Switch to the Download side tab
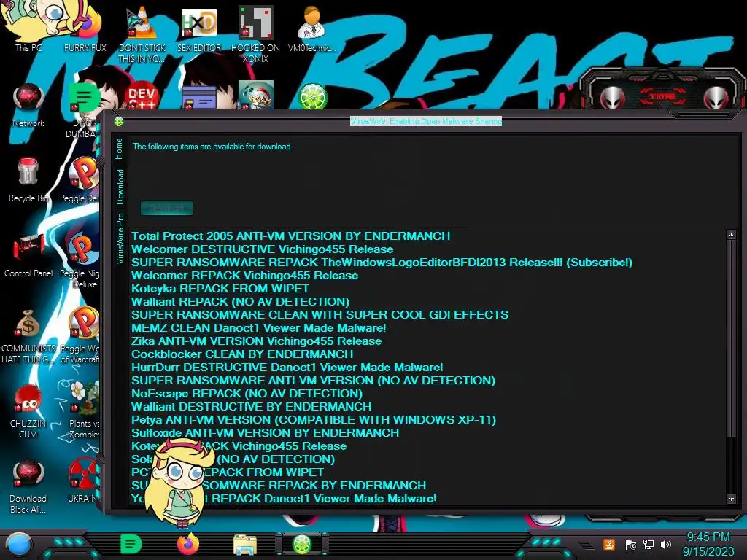747x560 pixels. pos(120,187)
